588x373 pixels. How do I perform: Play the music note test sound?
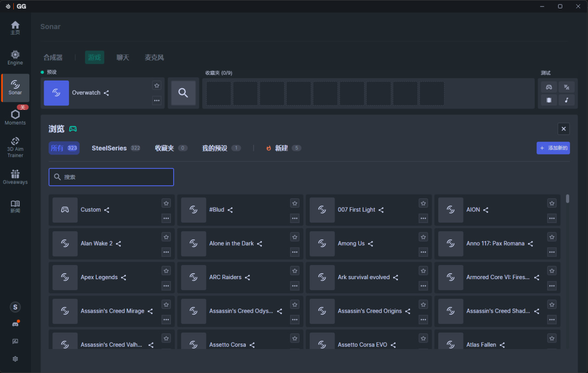point(566,100)
